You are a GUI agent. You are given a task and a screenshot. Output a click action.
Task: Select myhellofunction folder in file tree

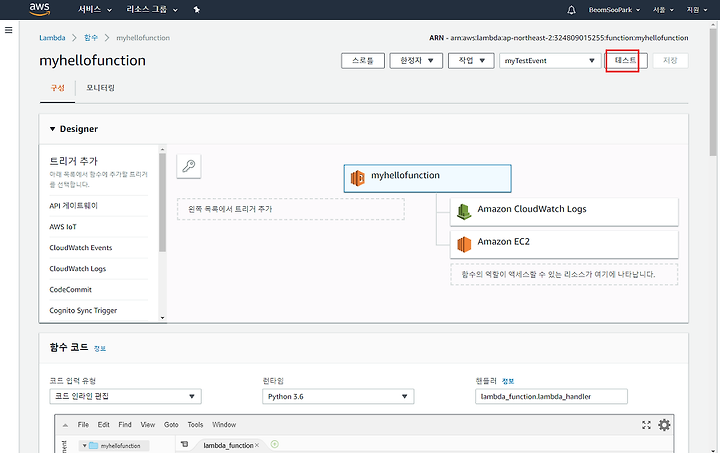pyautogui.click(x=114, y=446)
